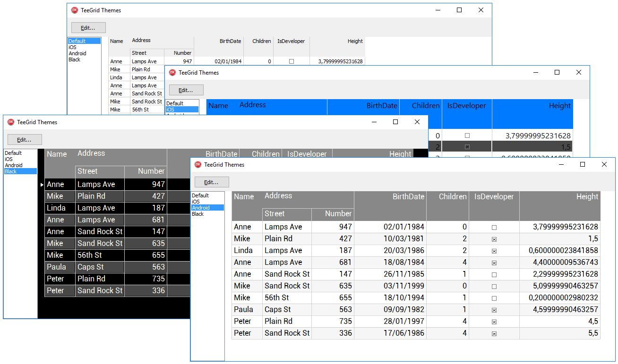Click the DX app icon in the Android-themed window
This screenshot has height=364, width=618.
[198, 165]
